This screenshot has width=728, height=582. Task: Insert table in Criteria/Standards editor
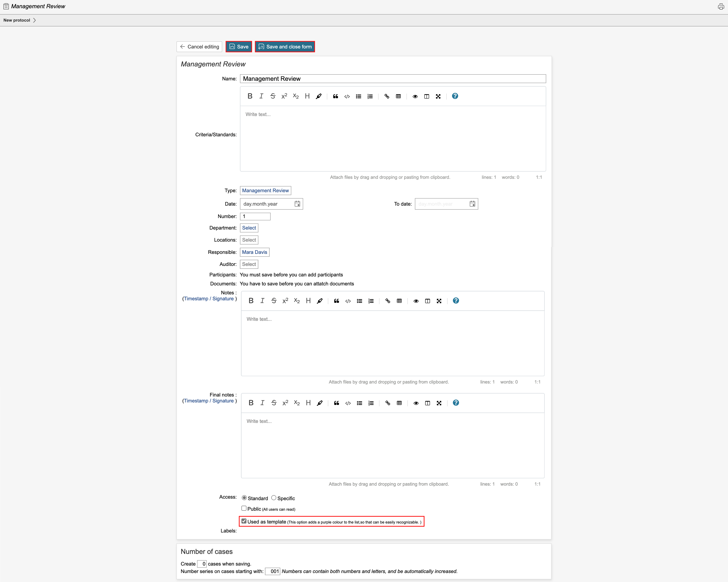pos(398,96)
